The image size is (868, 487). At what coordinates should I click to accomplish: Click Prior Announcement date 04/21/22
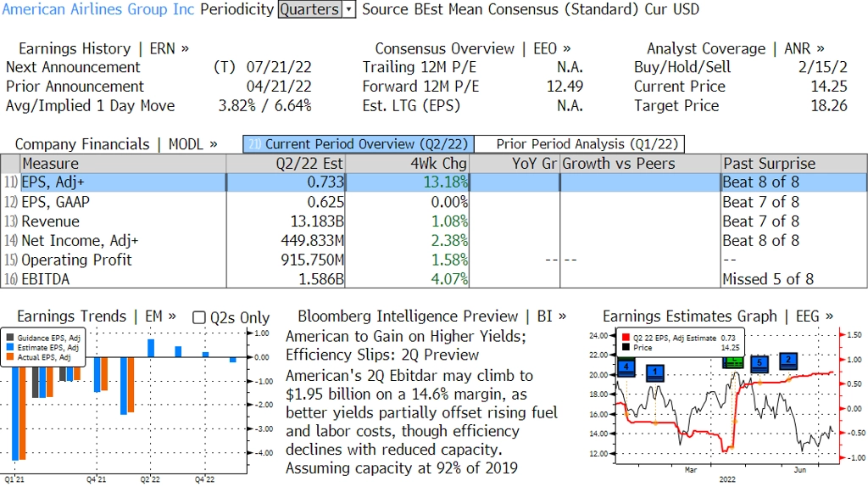point(278,87)
